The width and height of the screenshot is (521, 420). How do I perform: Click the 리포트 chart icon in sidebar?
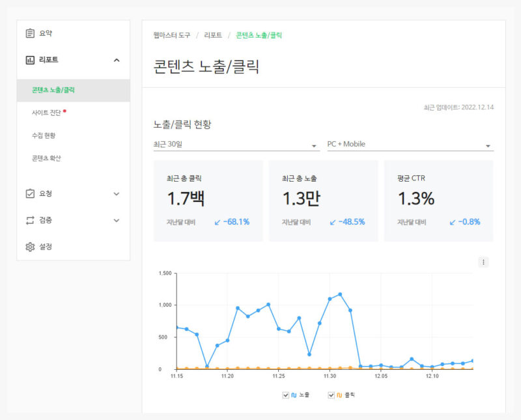click(30, 60)
